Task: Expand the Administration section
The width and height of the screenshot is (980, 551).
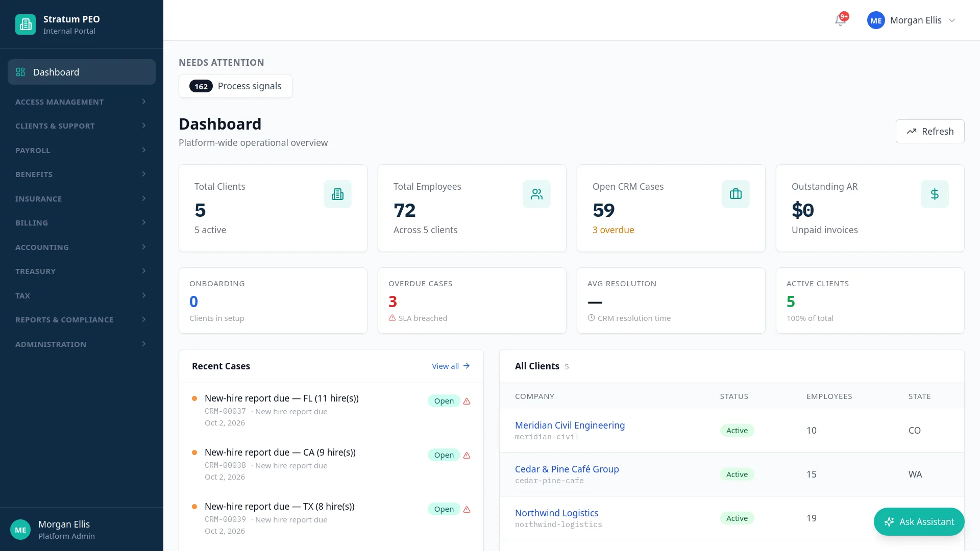Action: tap(82, 344)
